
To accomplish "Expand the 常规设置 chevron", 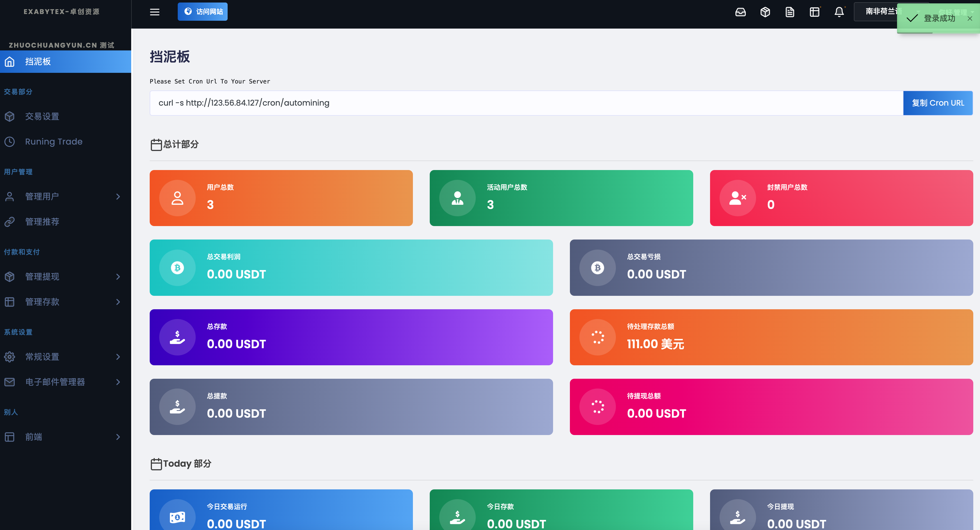I will pyautogui.click(x=118, y=357).
